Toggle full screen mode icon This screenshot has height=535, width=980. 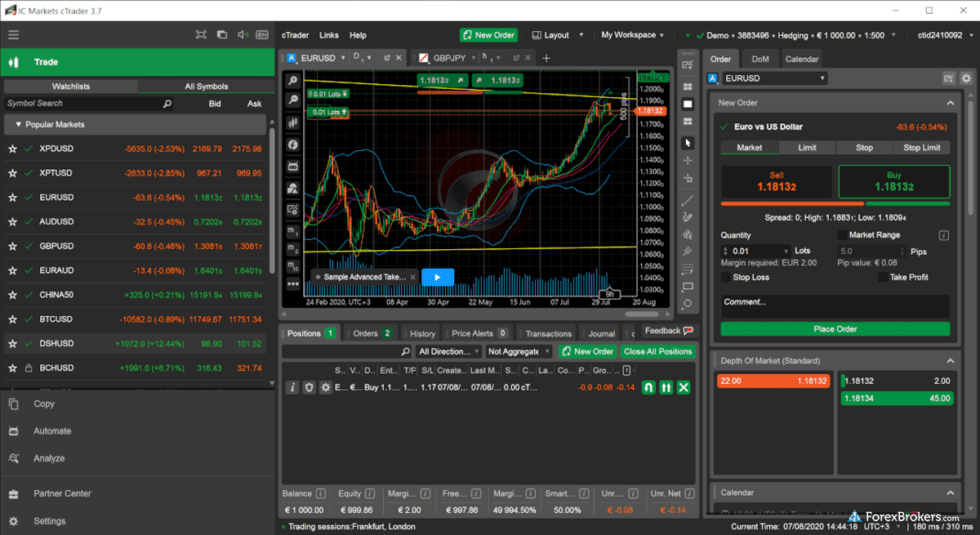201,35
